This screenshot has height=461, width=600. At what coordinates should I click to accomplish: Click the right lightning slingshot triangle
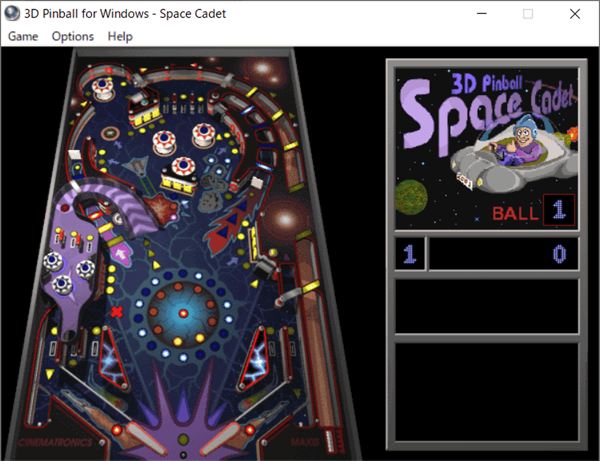253,358
